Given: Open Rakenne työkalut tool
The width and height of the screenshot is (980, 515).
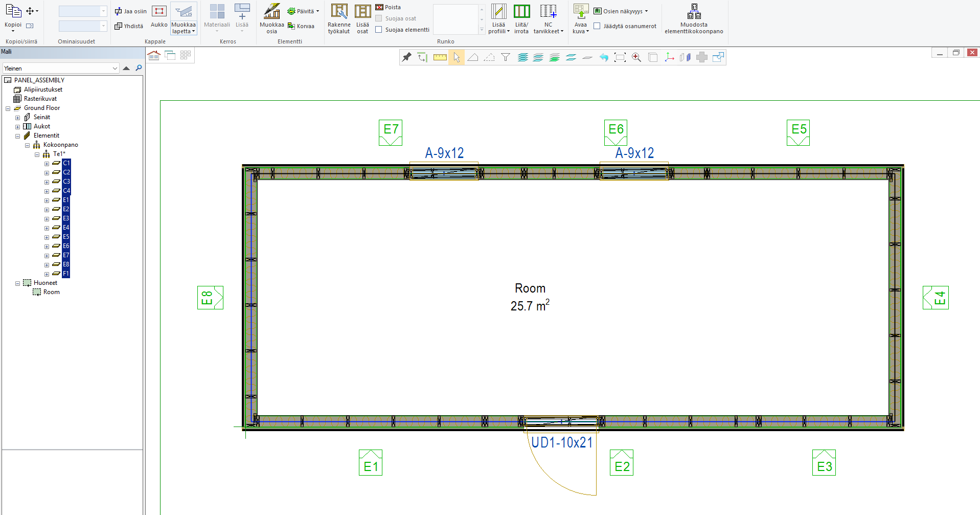Looking at the screenshot, I should click(x=339, y=19).
